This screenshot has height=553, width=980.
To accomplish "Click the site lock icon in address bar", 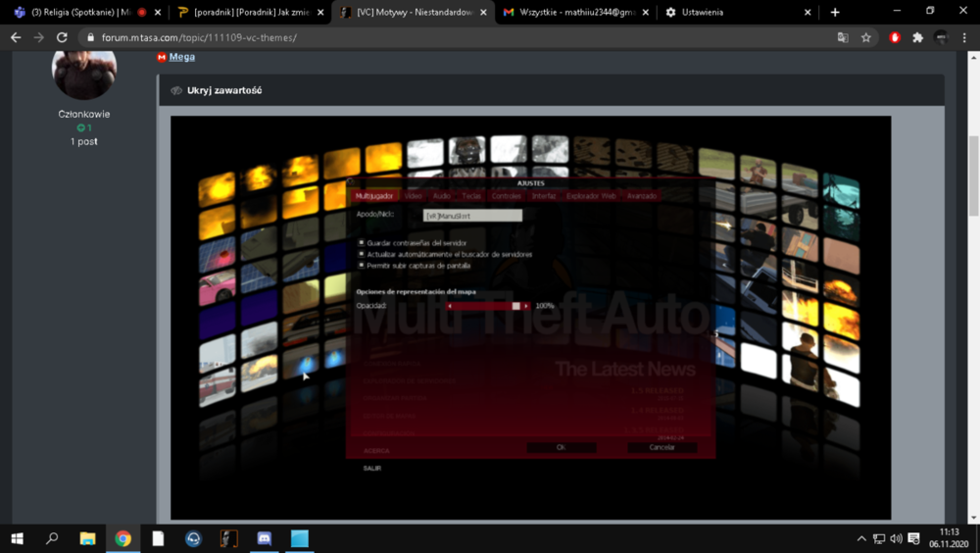I will coord(90,37).
